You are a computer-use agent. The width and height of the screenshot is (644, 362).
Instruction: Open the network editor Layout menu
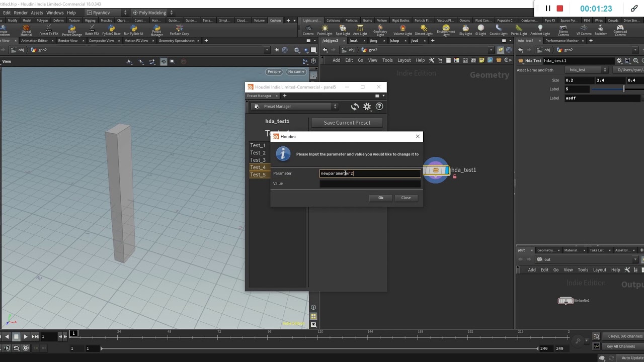(404, 60)
